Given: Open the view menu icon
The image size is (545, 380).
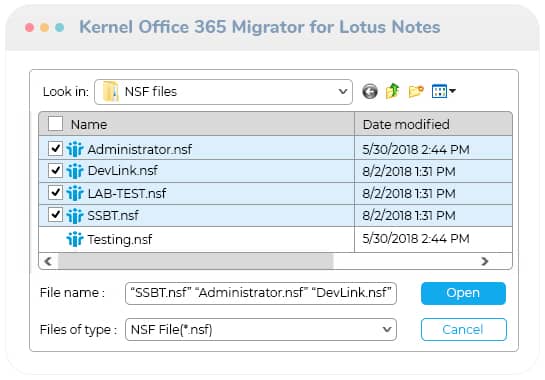Looking at the screenshot, I should coord(439,91).
